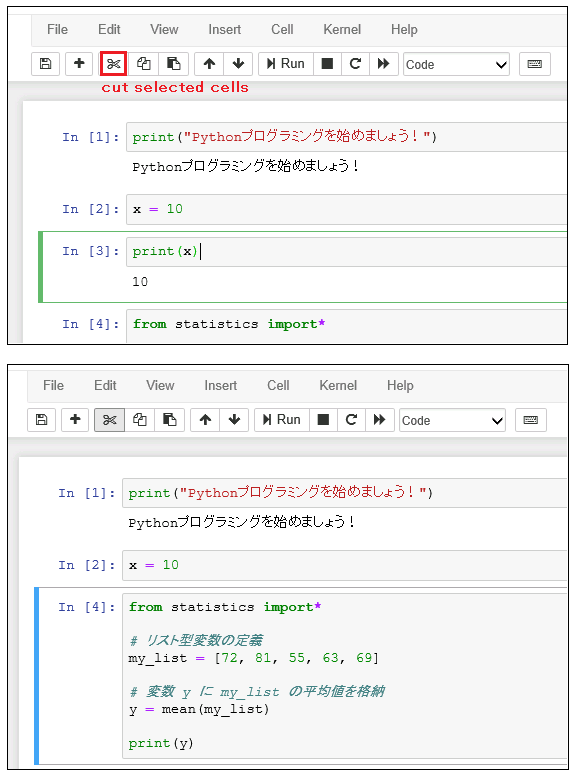Click the save icon in the bottom notebook
This screenshot has width=574, height=778.
point(41,420)
